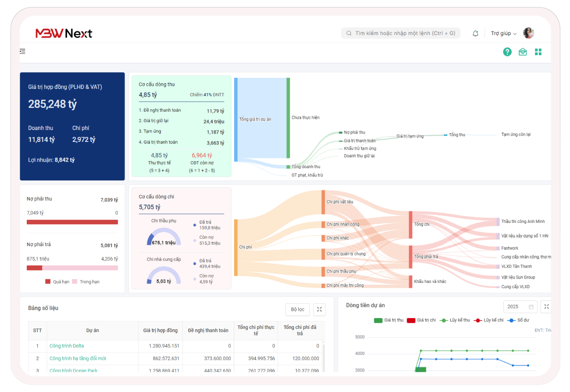Viewport: 570px width, 392px height.
Task: Click the Bộ lọc filter button
Action: 297,309
